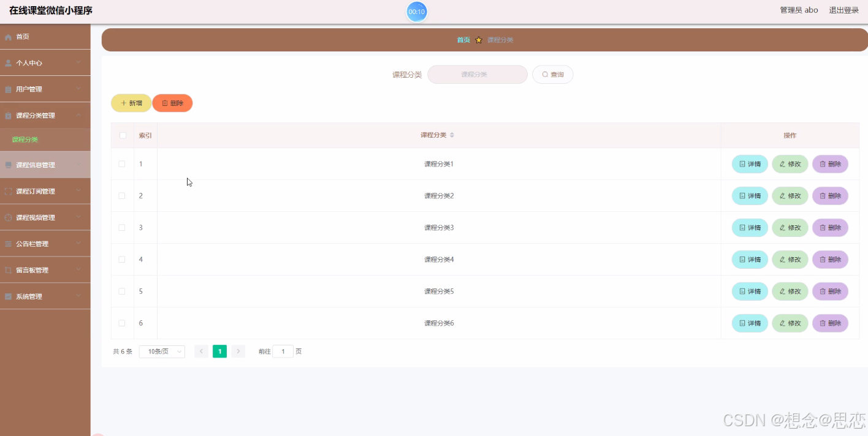Expand 课程视频管理 menu chevron

pyautogui.click(x=78, y=217)
